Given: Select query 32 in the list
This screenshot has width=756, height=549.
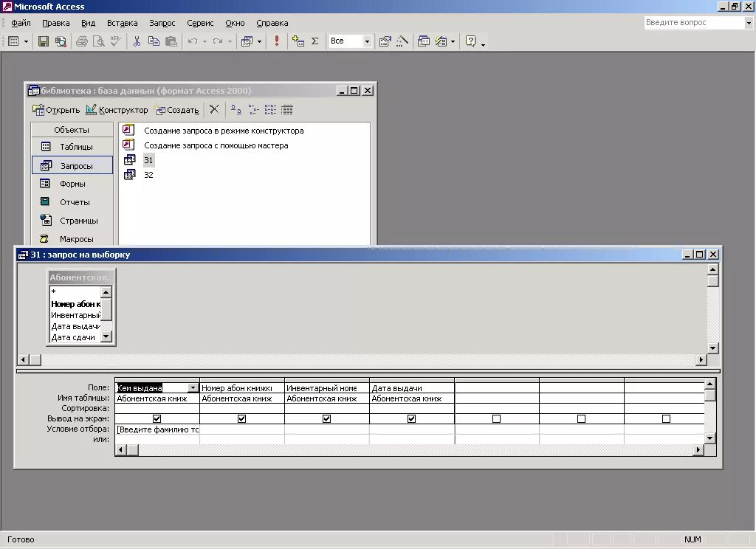Looking at the screenshot, I should [148, 175].
